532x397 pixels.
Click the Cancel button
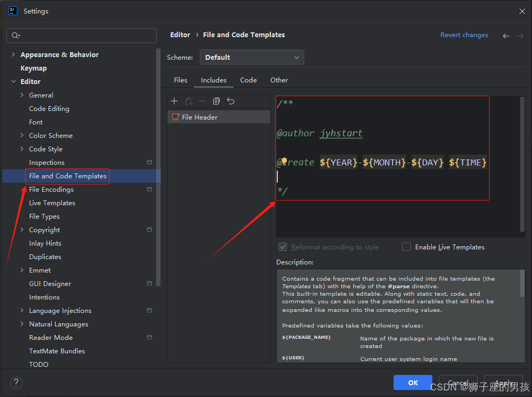click(458, 382)
